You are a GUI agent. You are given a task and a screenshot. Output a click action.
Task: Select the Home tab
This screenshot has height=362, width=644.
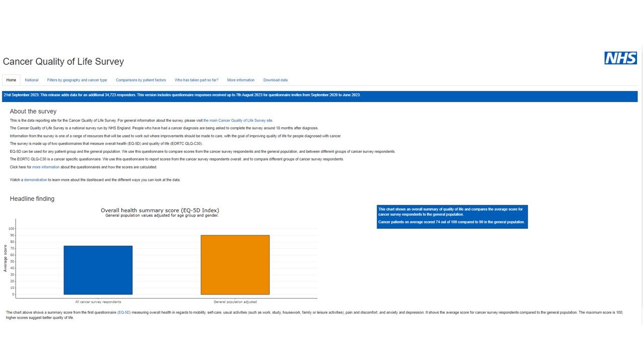tap(11, 80)
